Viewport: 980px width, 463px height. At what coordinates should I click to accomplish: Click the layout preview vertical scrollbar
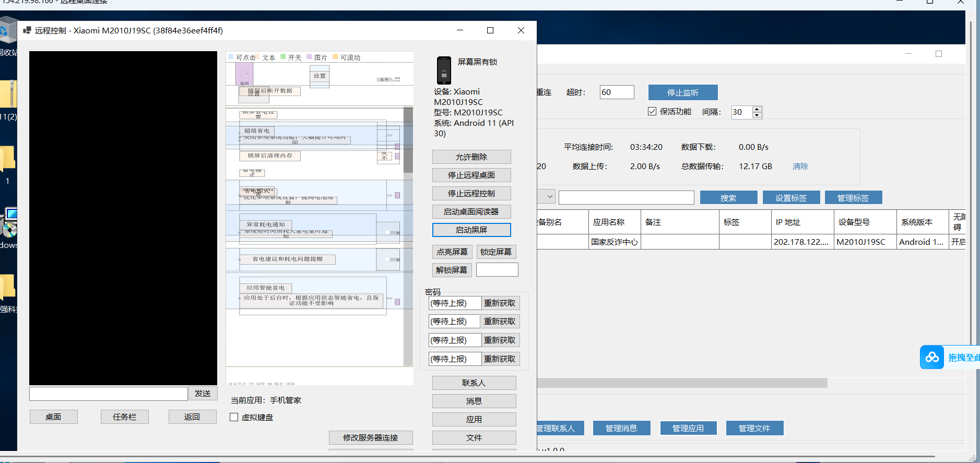pos(408,141)
